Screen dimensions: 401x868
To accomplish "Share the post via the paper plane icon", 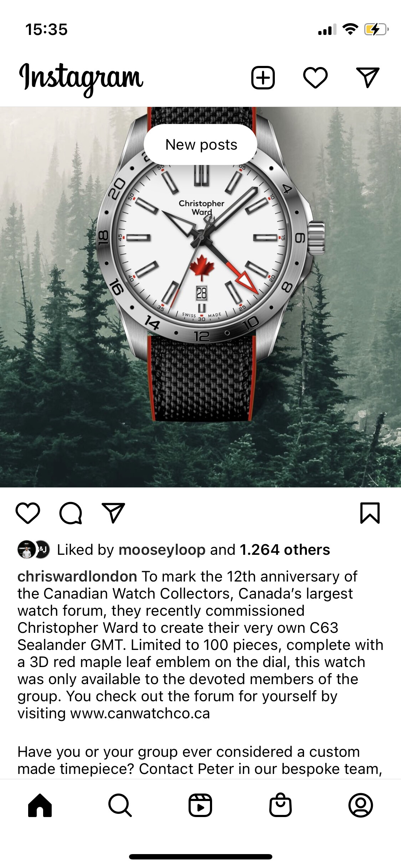I will tap(113, 513).
